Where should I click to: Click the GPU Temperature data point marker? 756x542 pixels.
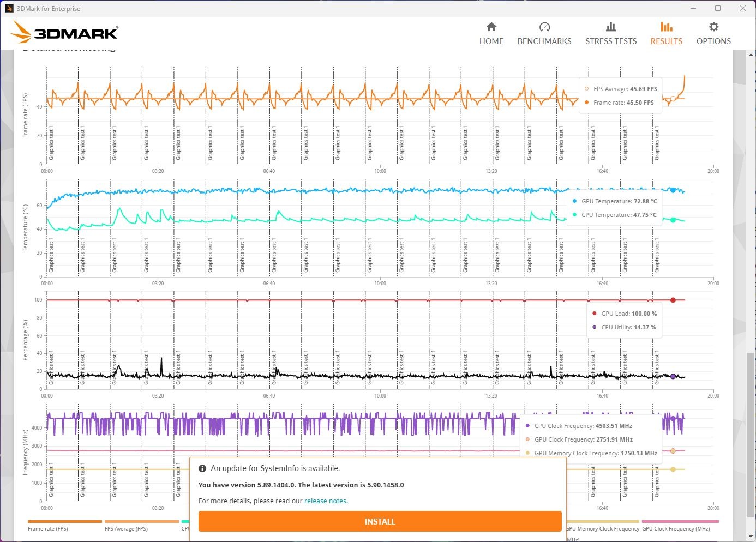coord(673,190)
